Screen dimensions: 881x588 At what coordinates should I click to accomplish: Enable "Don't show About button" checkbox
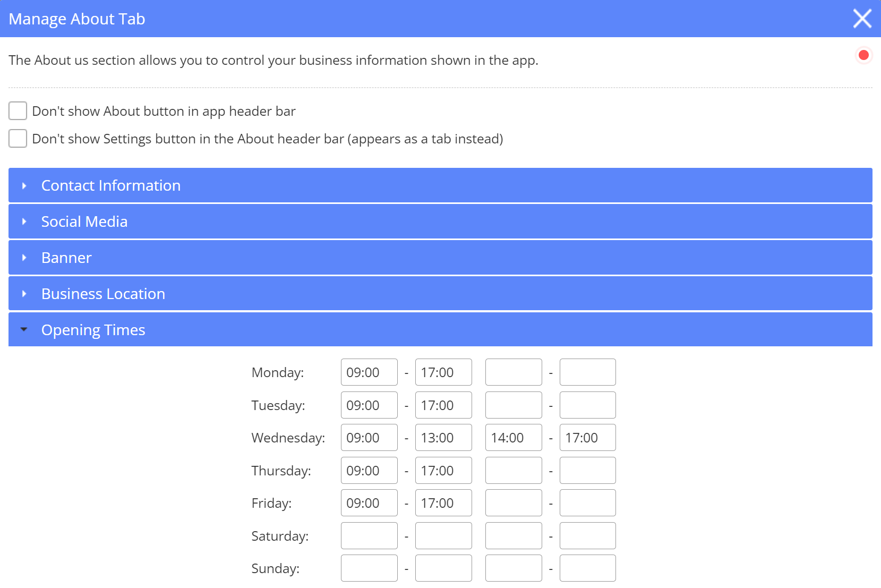pos(18,111)
